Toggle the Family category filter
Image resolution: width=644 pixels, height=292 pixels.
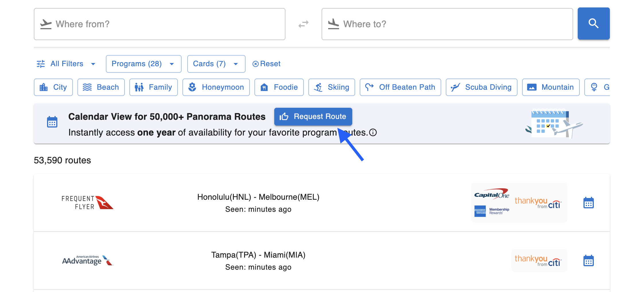click(x=153, y=87)
